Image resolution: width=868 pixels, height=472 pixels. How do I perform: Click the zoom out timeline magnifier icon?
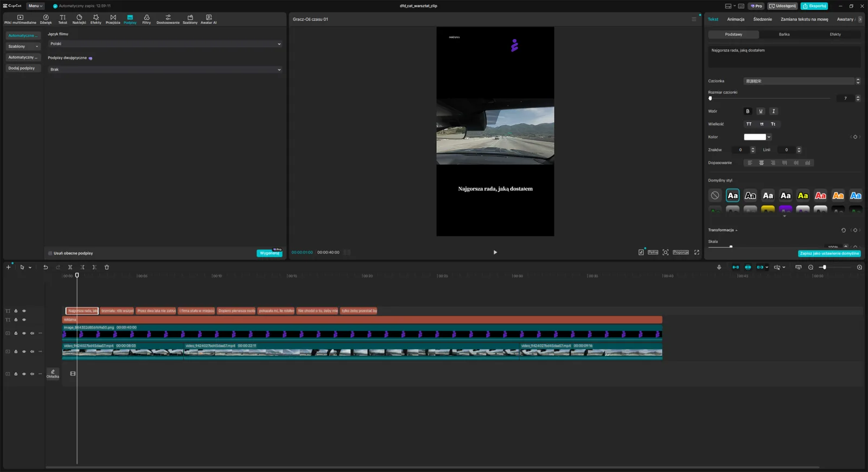click(x=810, y=267)
